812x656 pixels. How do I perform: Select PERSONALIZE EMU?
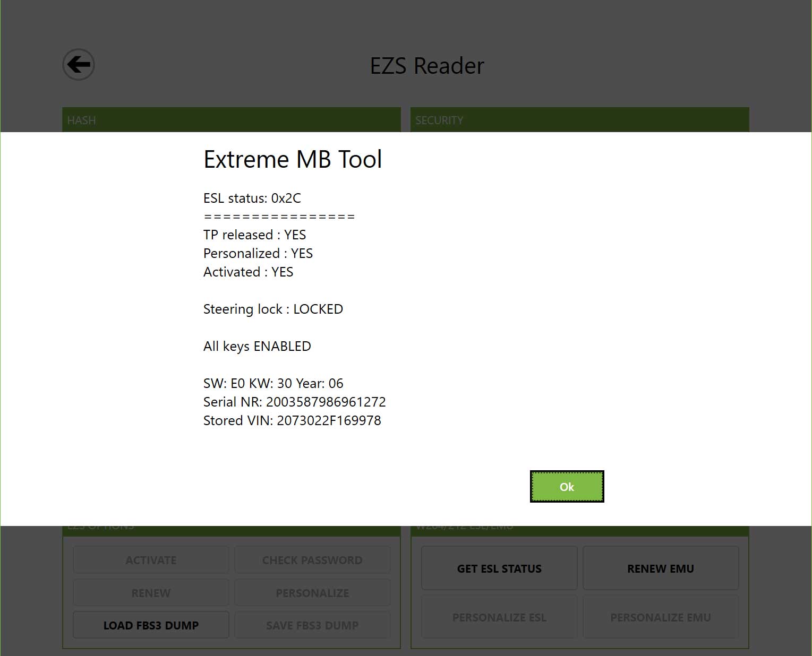coord(660,617)
